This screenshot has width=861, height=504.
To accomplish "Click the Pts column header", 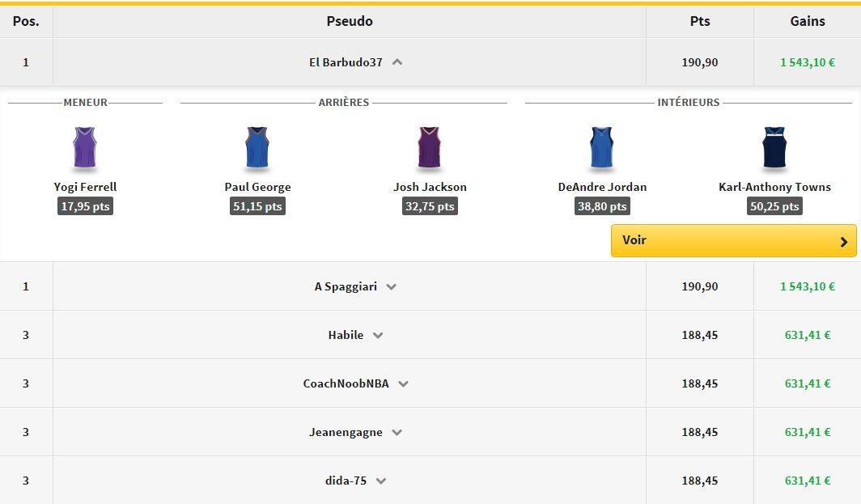I will point(700,22).
